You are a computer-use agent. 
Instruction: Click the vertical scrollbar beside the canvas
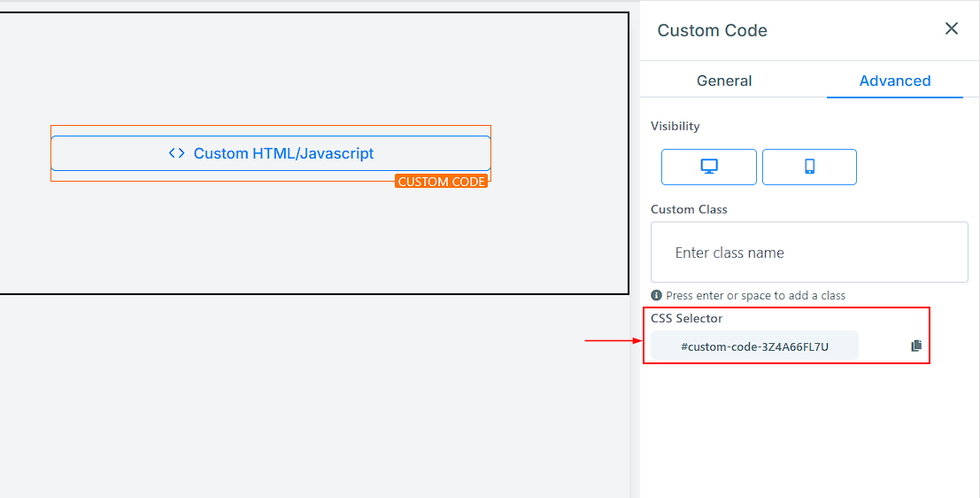[634, 266]
